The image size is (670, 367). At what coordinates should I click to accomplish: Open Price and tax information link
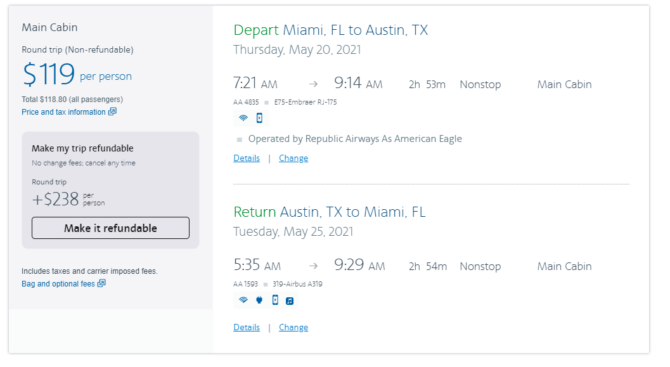pos(64,112)
